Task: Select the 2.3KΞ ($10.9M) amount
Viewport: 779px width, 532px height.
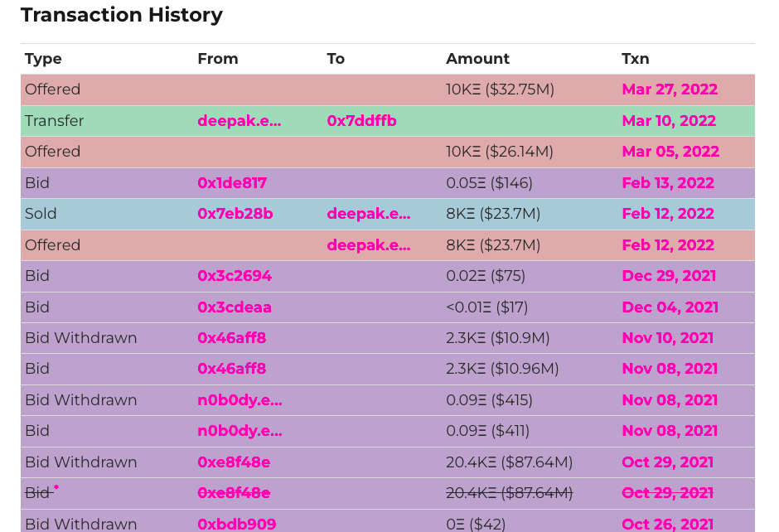Action: click(x=498, y=338)
